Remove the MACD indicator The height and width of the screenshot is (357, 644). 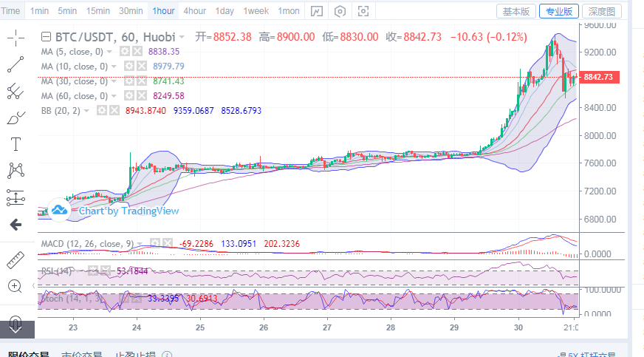point(167,244)
